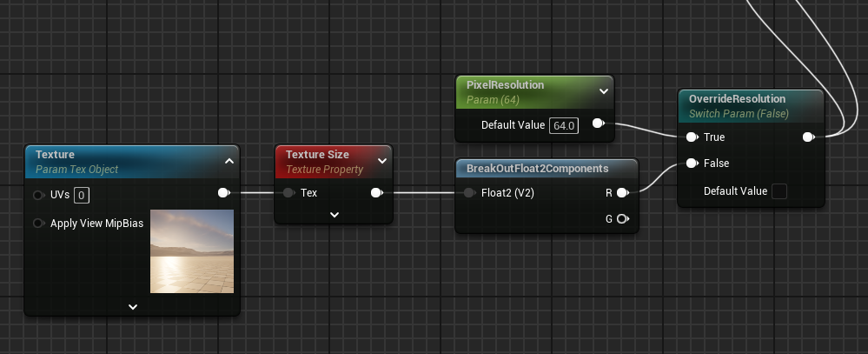This screenshot has height=354, width=868.
Task: Click the Apply View MipBias label
Action: point(96,224)
